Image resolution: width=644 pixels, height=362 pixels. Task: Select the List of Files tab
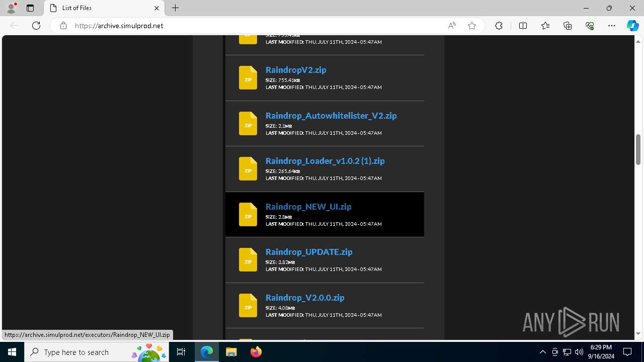tap(104, 8)
